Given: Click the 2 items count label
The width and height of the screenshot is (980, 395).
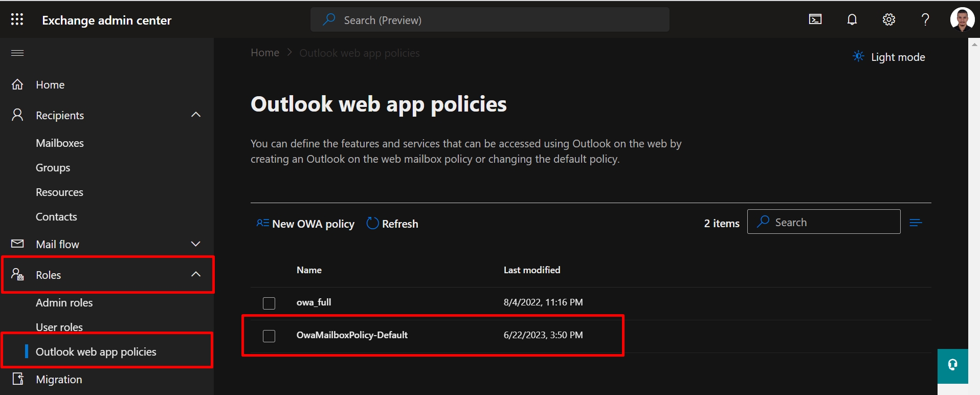Looking at the screenshot, I should pos(722,223).
